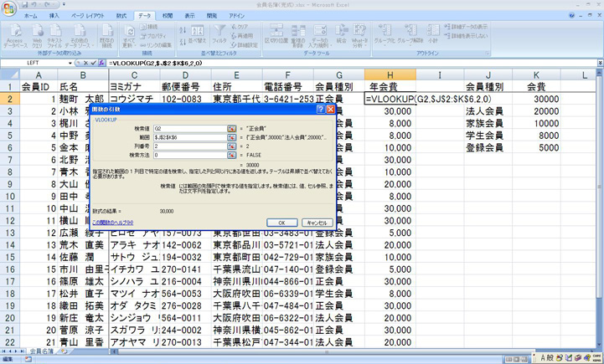604x364 pixels.
Task: Click the 統合 consolidate icon
Action: 341,34
